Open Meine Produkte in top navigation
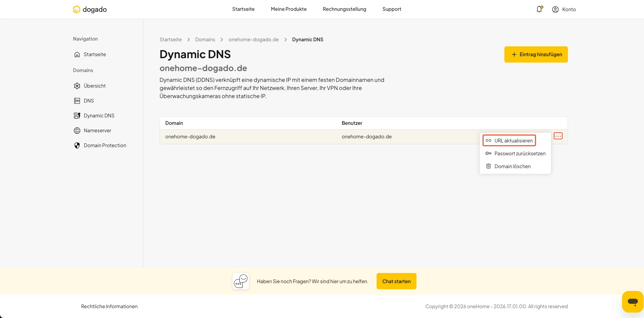This screenshot has width=644, height=318. (x=289, y=9)
